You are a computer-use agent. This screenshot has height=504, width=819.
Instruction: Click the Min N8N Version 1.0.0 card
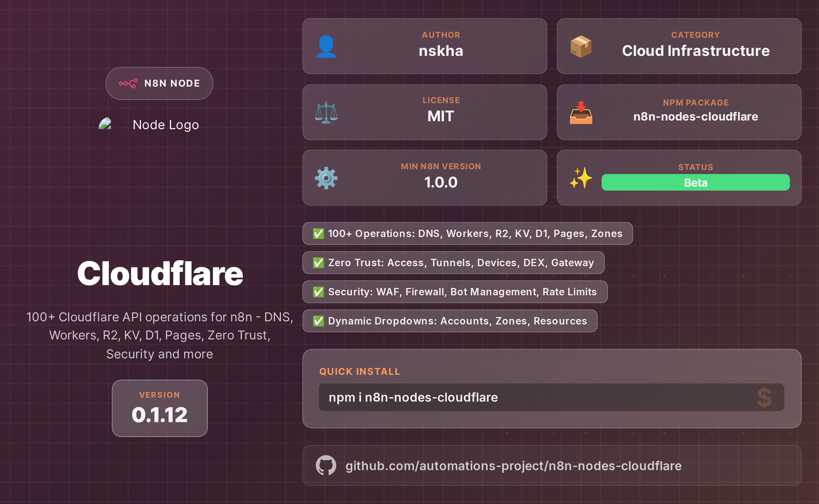[425, 178]
